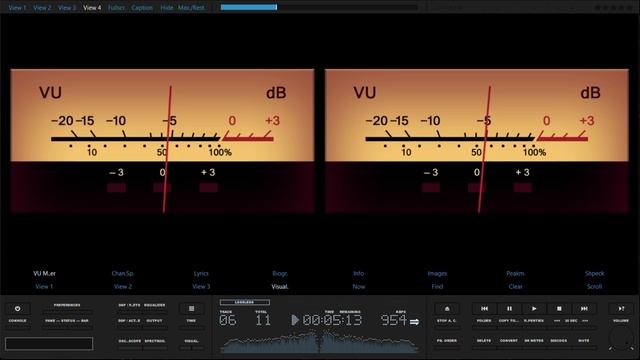The height and width of the screenshot is (360, 640).
Task: Seek within the waveform seekbar
Action: 320,342
